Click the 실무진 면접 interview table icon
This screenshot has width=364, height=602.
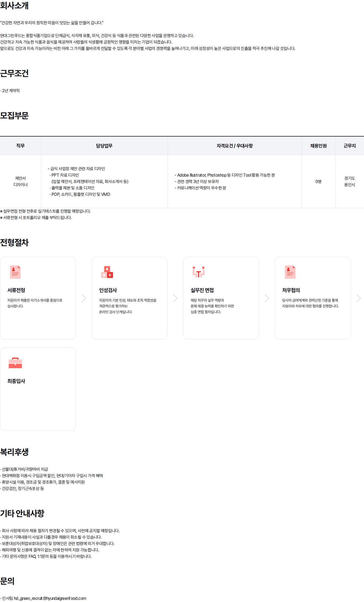[x=199, y=272]
